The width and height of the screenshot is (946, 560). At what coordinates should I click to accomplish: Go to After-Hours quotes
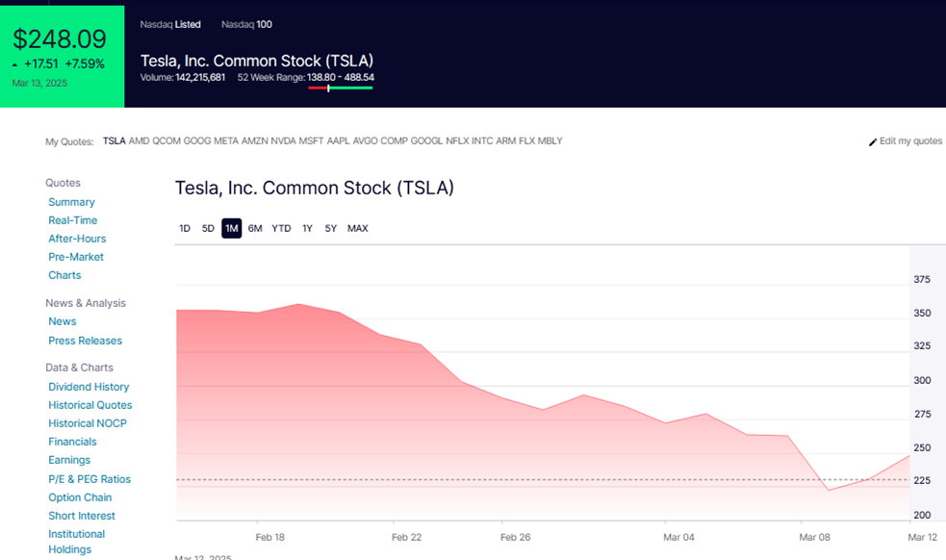[x=77, y=239]
